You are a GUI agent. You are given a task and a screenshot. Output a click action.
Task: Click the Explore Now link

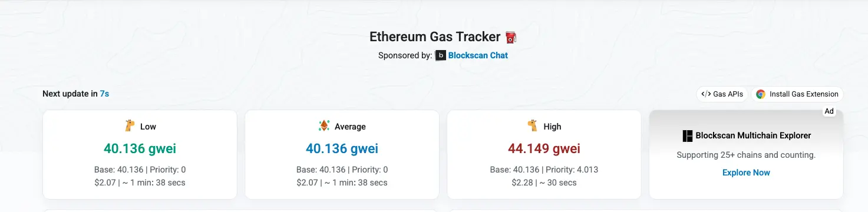click(746, 173)
